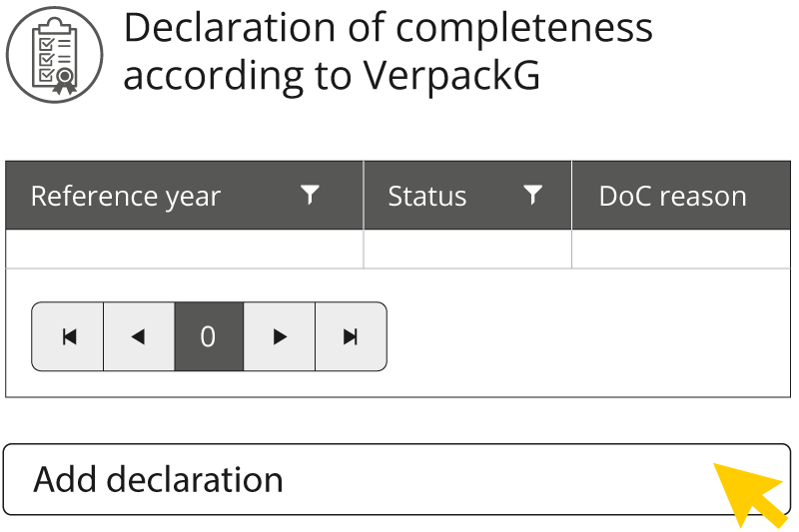The image size is (799, 532).
Task: Open the Reference year filter funnel
Action: coord(310,195)
